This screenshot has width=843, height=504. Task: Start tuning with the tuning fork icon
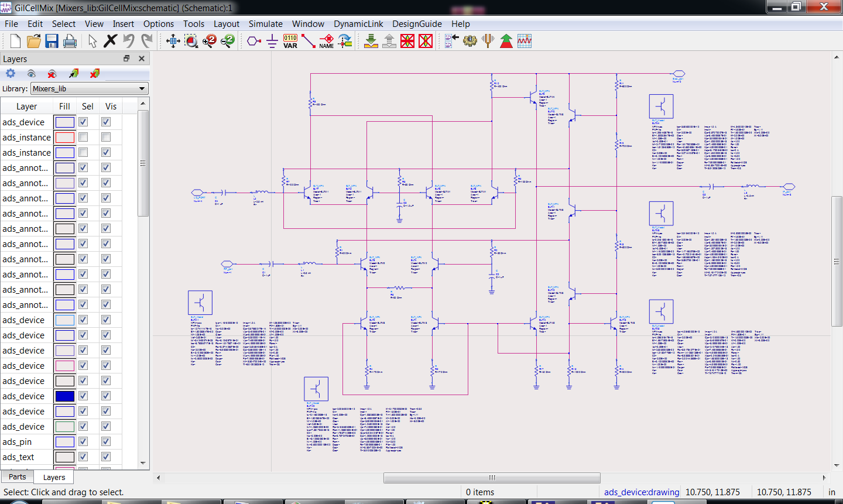coord(488,41)
